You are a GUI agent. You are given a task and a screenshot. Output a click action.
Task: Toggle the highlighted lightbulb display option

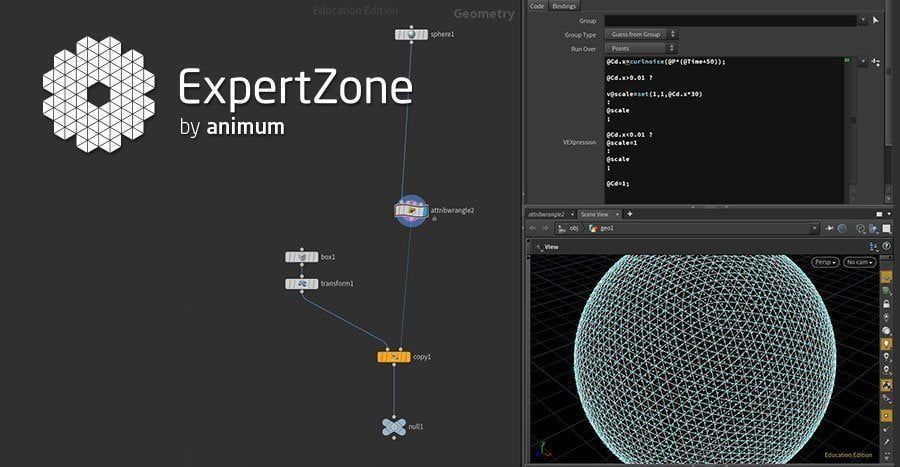click(886, 344)
